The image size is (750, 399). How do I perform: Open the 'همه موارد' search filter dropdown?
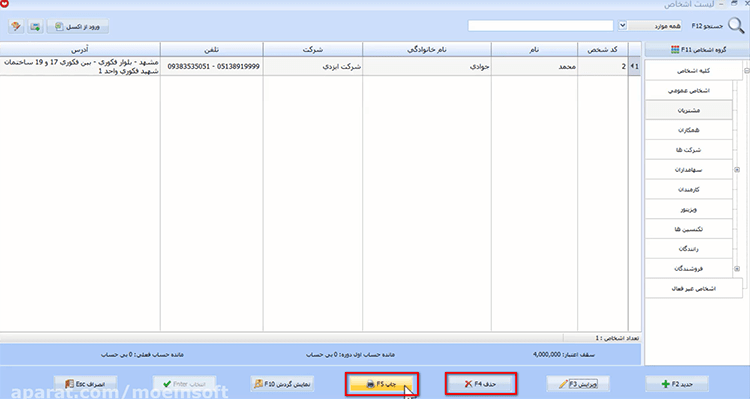pyautogui.click(x=622, y=25)
